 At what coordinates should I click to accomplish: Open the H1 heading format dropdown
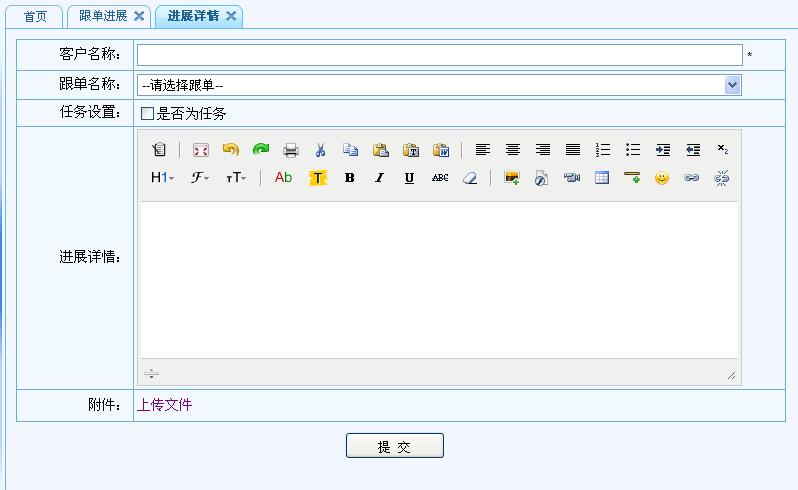(162, 178)
